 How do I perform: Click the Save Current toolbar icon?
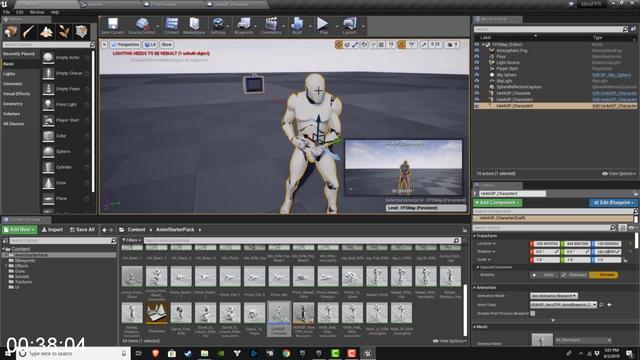click(113, 26)
